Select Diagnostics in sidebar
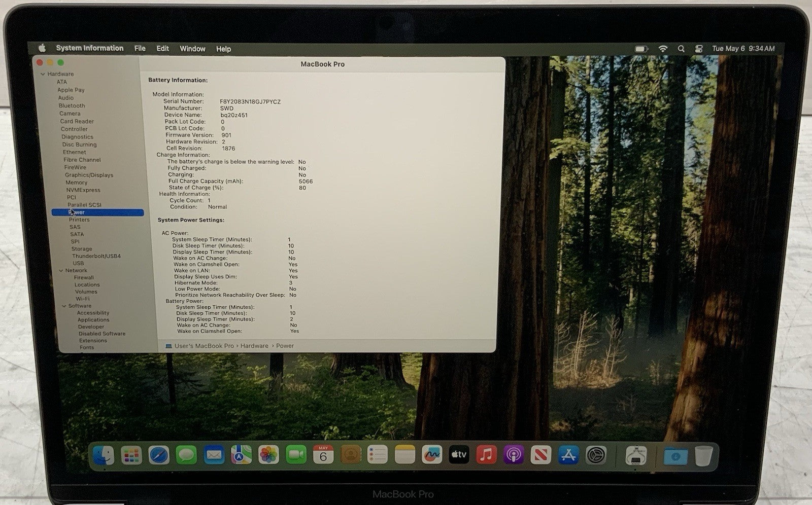 point(77,137)
